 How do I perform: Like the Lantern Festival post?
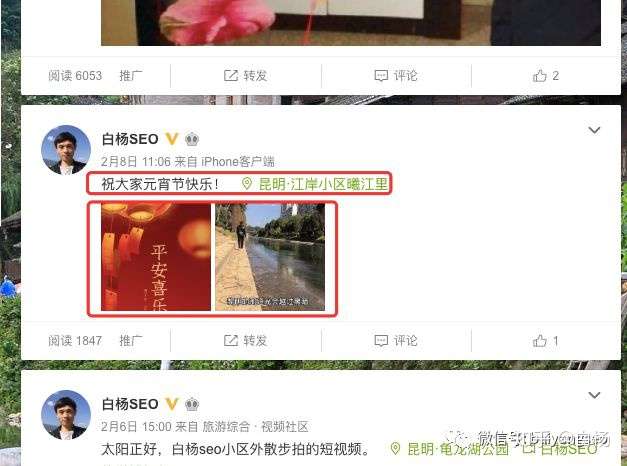click(545, 341)
